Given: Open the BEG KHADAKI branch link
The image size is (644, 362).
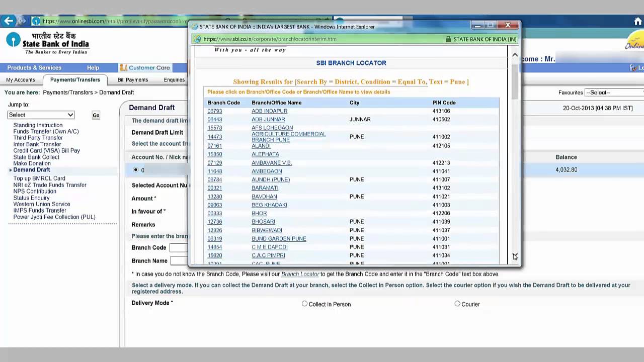Looking at the screenshot, I should (x=269, y=205).
